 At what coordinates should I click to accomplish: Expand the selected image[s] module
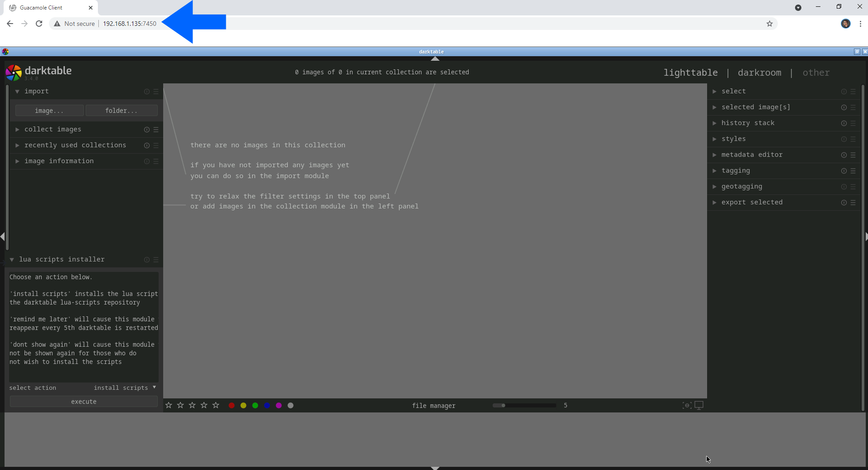click(714, 107)
